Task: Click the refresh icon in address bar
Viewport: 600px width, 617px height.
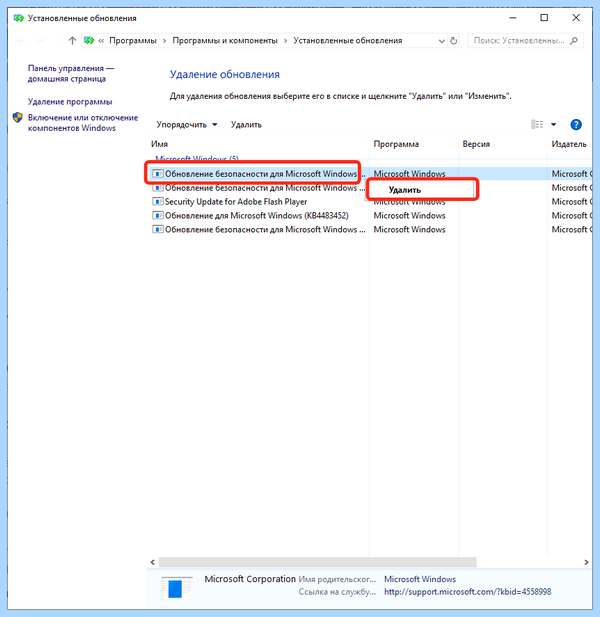Action: point(454,41)
